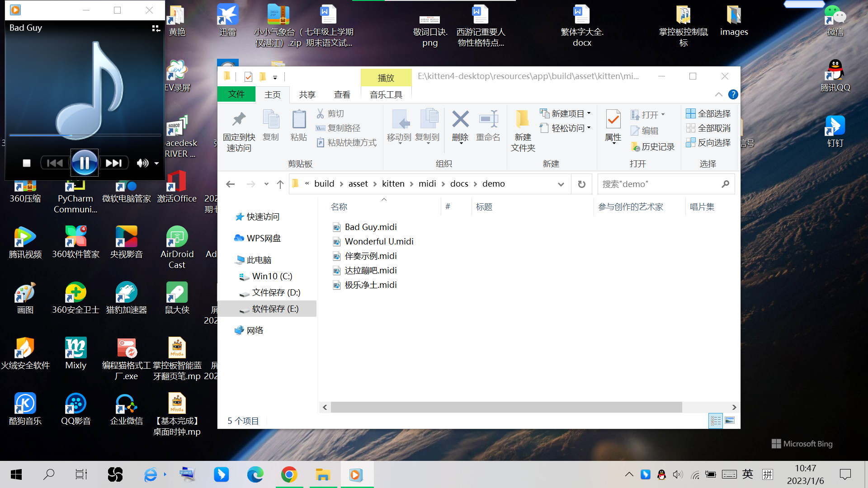Open 属性 properties button
Viewport: 868px width, 488px height.
pyautogui.click(x=613, y=127)
